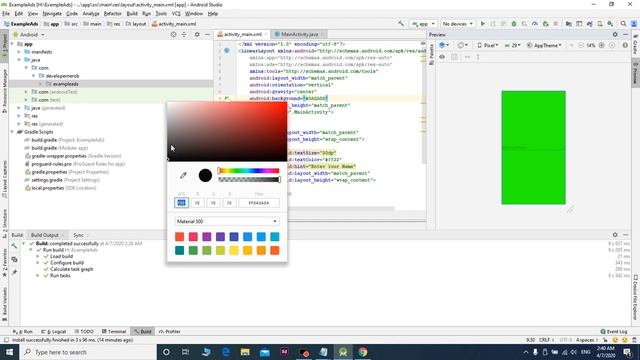Image resolution: width=640 pixels, height=360 pixels.
Task: Open the orientation icon dropdown in Preview
Action: (x=462, y=45)
